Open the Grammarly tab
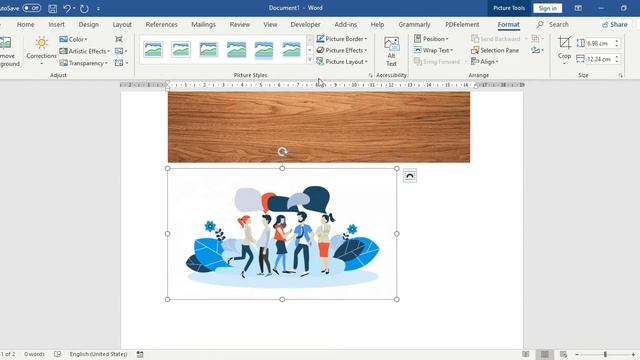640x360 pixels. click(414, 24)
